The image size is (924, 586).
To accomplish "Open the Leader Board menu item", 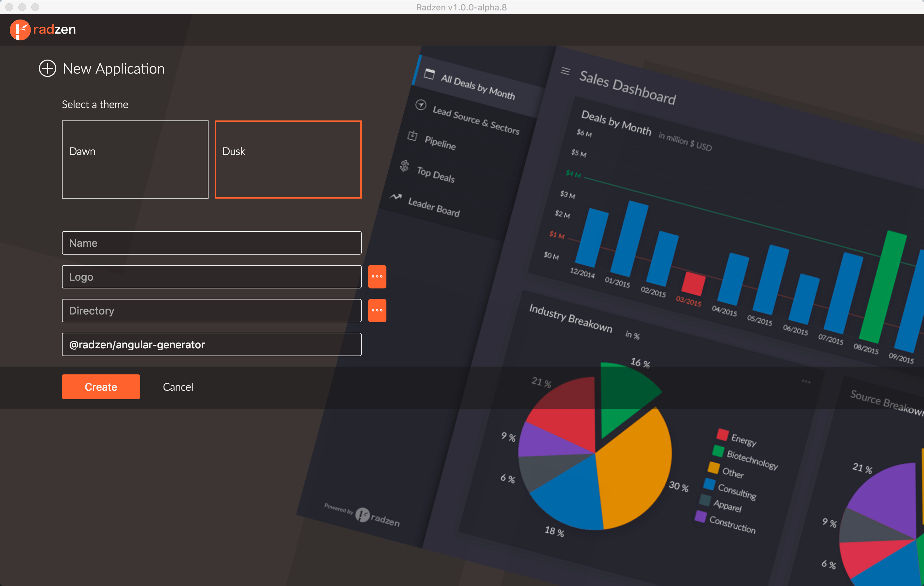I will coord(434,207).
